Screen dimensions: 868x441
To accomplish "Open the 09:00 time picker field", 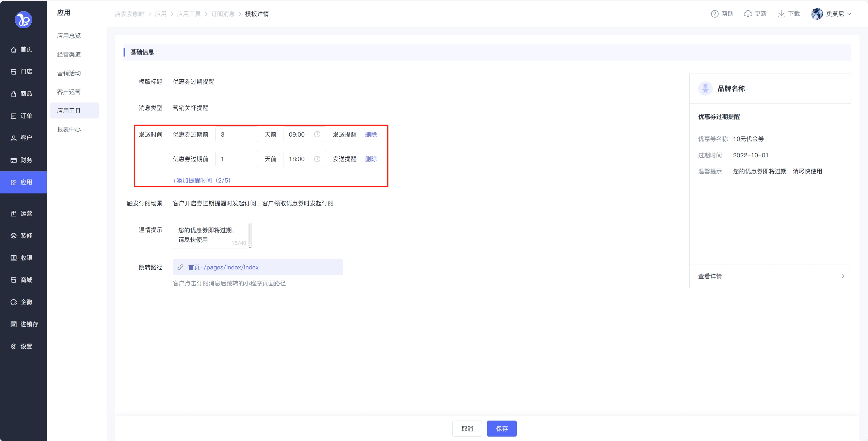I will coord(304,135).
